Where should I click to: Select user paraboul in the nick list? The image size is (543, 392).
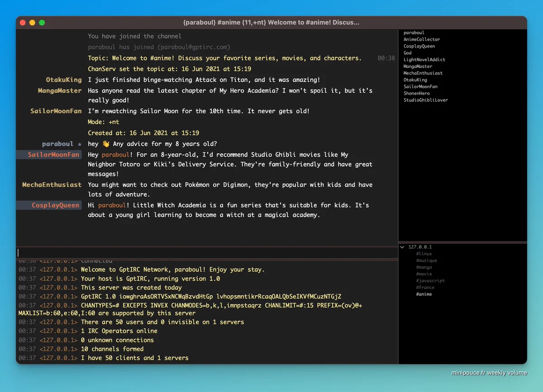(414, 33)
